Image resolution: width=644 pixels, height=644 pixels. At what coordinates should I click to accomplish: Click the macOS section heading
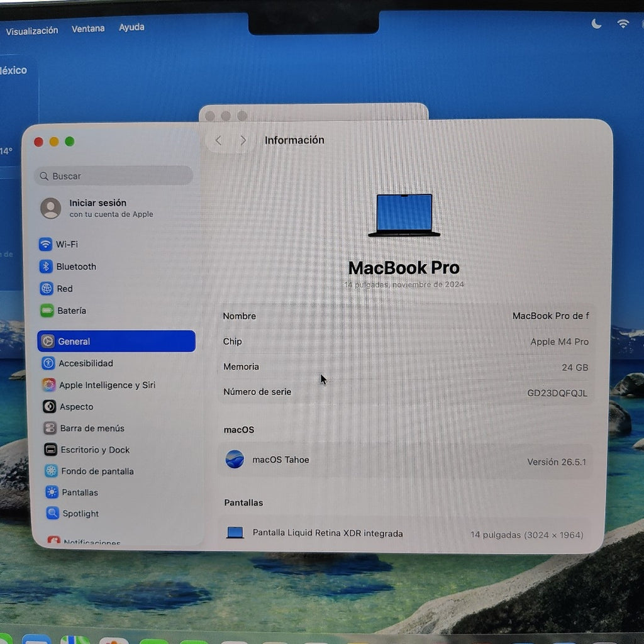pyautogui.click(x=238, y=430)
